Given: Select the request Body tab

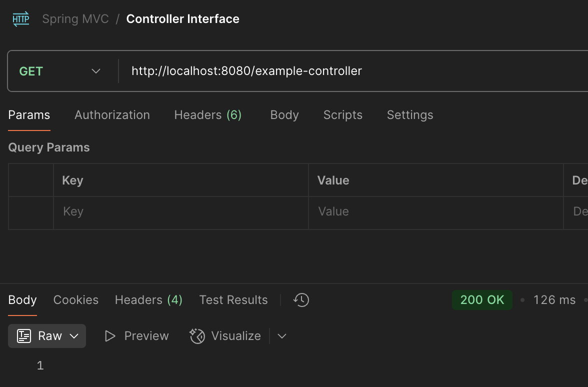Looking at the screenshot, I should (284, 115).
